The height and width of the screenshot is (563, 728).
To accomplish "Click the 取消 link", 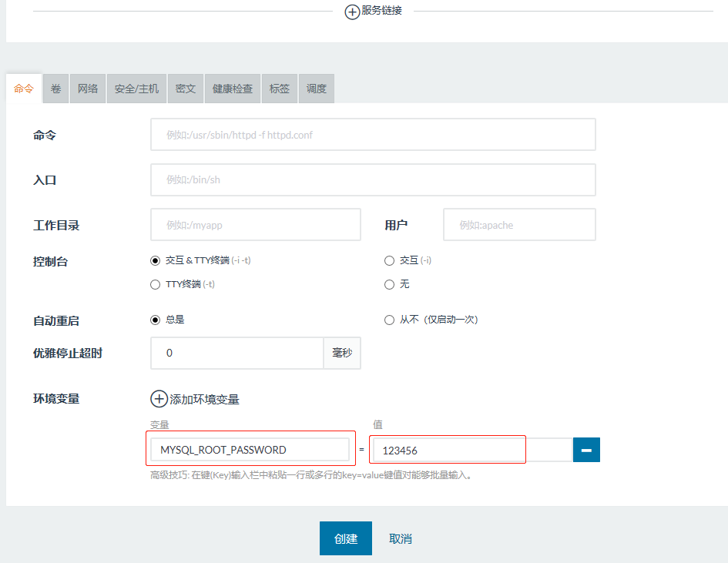I will pos(401,539).
